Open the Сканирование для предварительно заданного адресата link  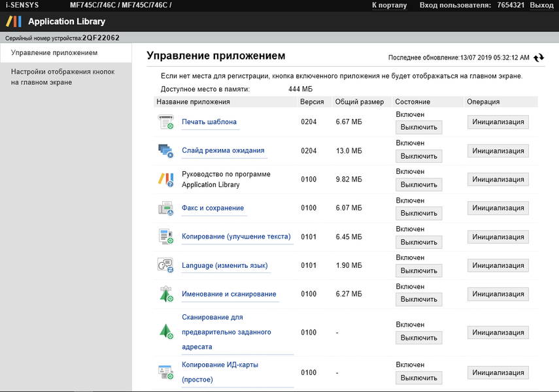[x=226, y=332]
